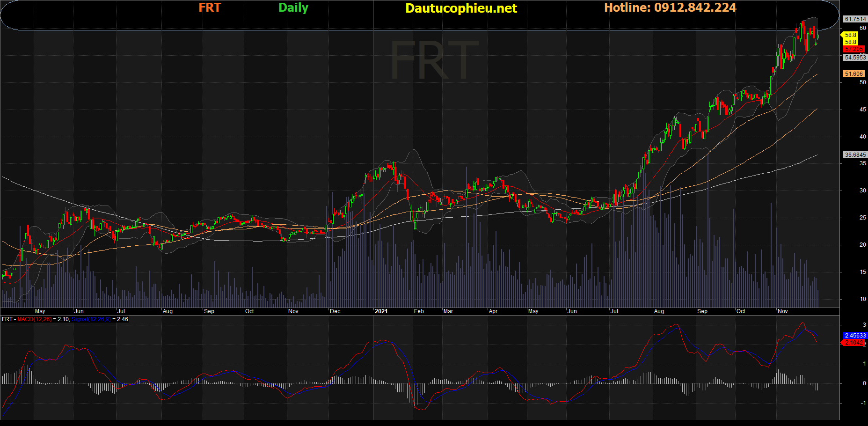Select the Mar marker on time axis
The height and width of the screenshot is (426, 868).
[x=448, y=311]
